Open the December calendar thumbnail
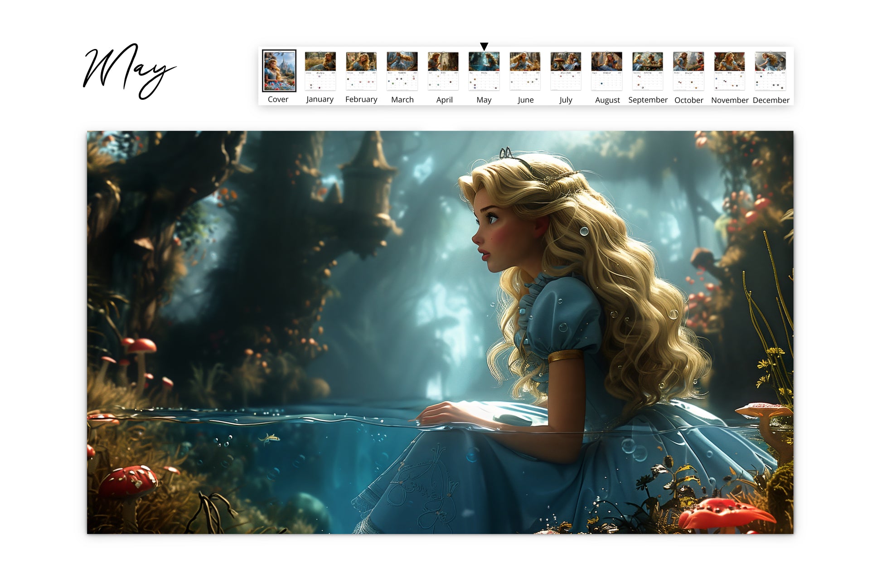 [x=771, y=71]
